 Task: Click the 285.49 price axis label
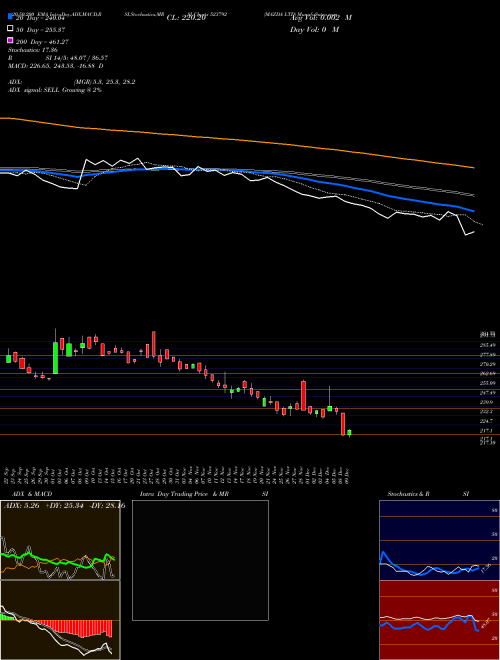pos(487,345)
